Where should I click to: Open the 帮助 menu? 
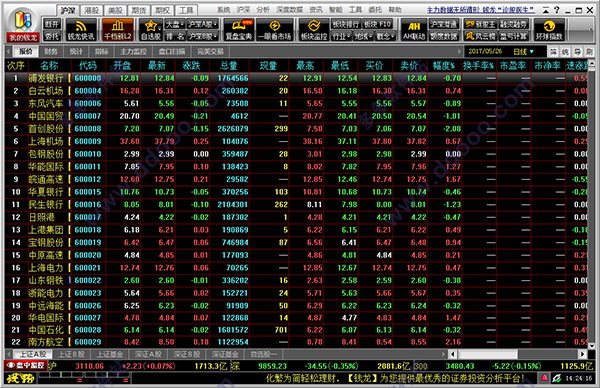point(395,10)
